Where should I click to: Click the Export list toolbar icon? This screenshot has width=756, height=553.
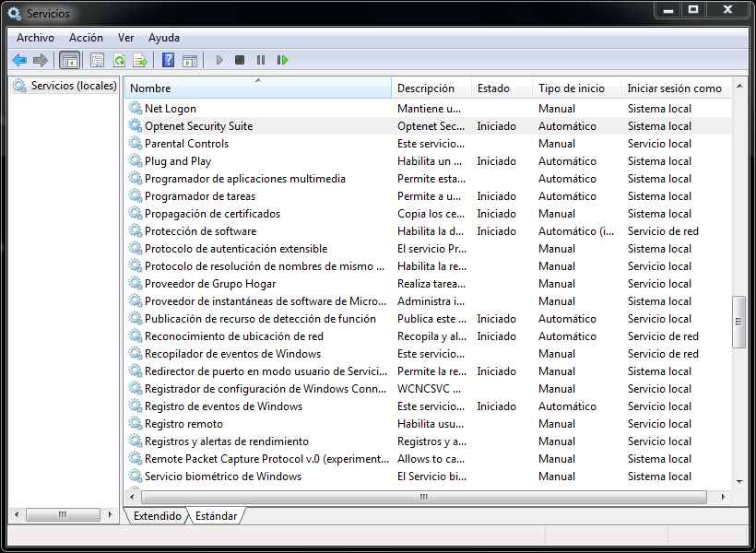coord(140,60)
